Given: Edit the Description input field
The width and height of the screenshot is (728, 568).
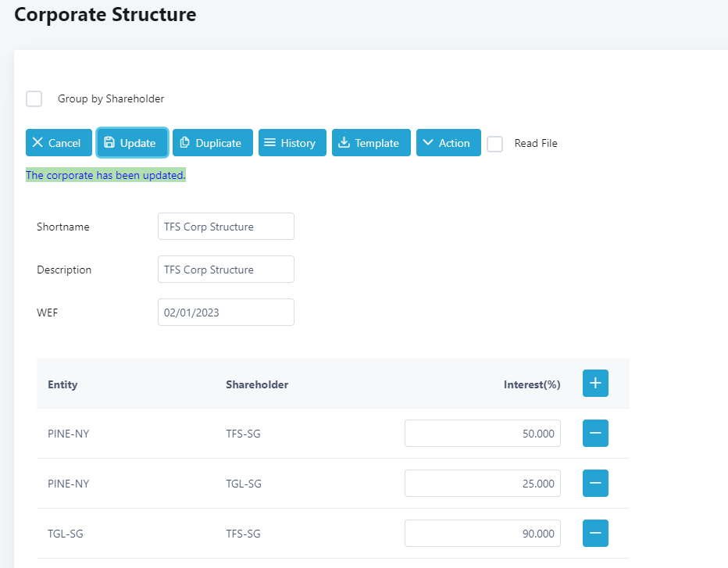Looking at the screenshot, I should point(226,270).
